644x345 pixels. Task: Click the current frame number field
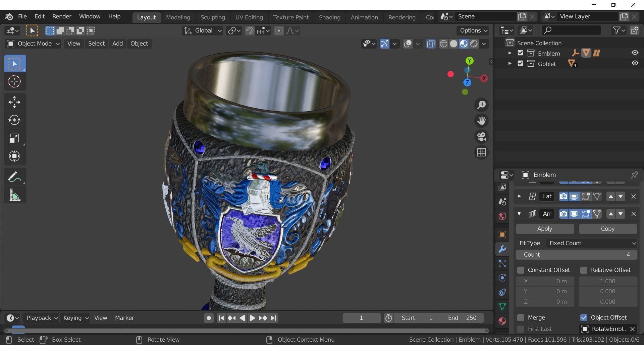pyautogui.click(x=361, y=318)
